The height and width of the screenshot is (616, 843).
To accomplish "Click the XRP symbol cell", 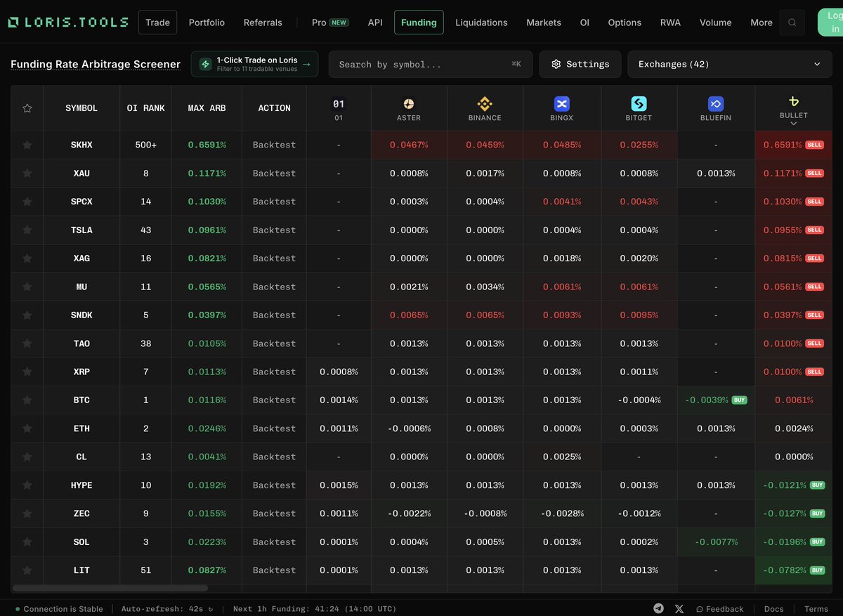I will point(81,372).
